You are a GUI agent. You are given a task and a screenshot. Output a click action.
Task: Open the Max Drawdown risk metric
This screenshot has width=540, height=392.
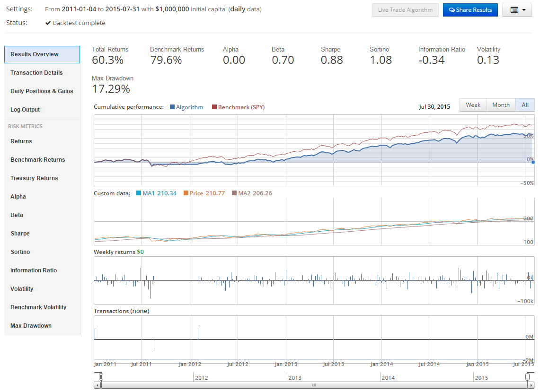(x=31, y=326)
